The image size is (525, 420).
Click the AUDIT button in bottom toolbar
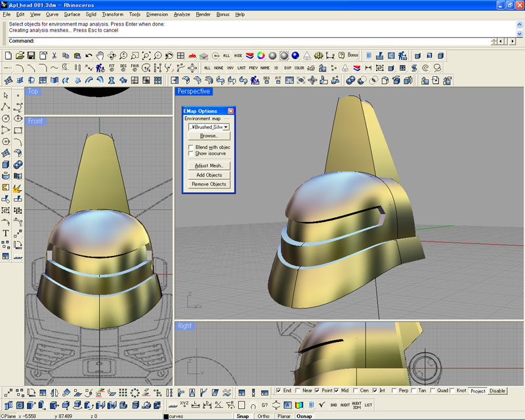click(345, 405)
